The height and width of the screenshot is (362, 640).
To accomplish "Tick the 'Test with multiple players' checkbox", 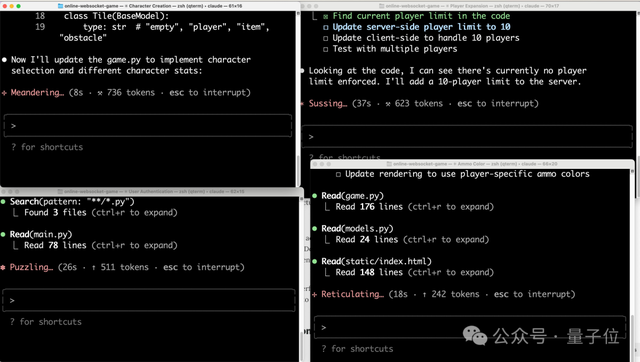I will point(325,49).
